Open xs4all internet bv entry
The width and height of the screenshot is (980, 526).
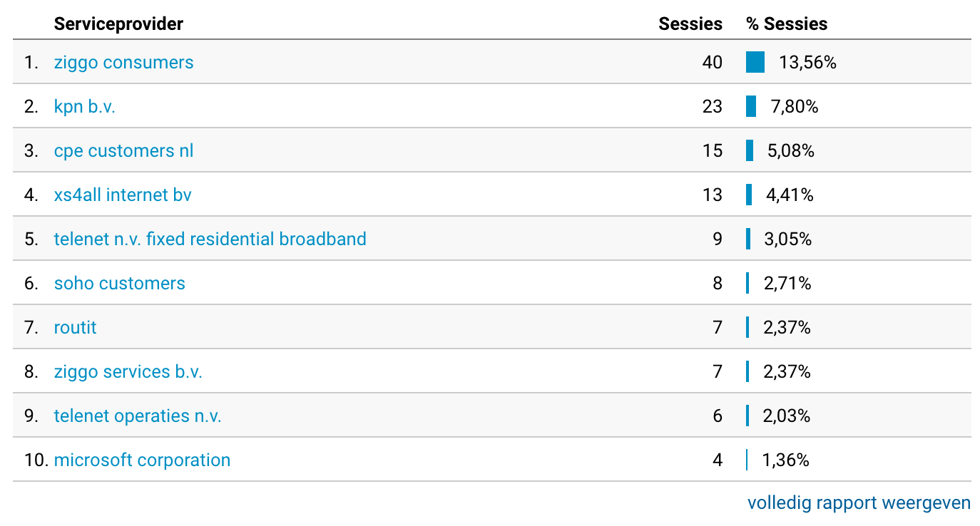pyautogui.click(x=123, y=195)
